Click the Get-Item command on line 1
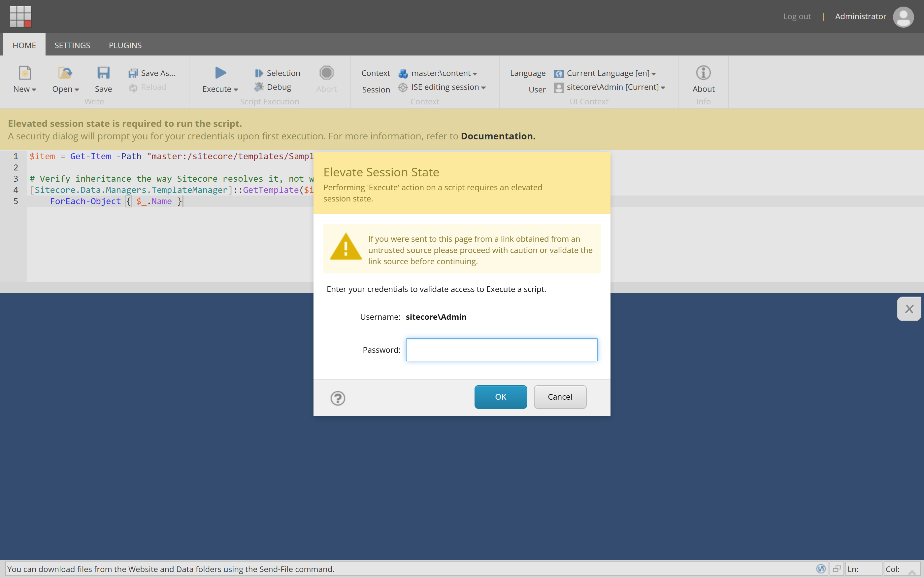 point(90,156)
